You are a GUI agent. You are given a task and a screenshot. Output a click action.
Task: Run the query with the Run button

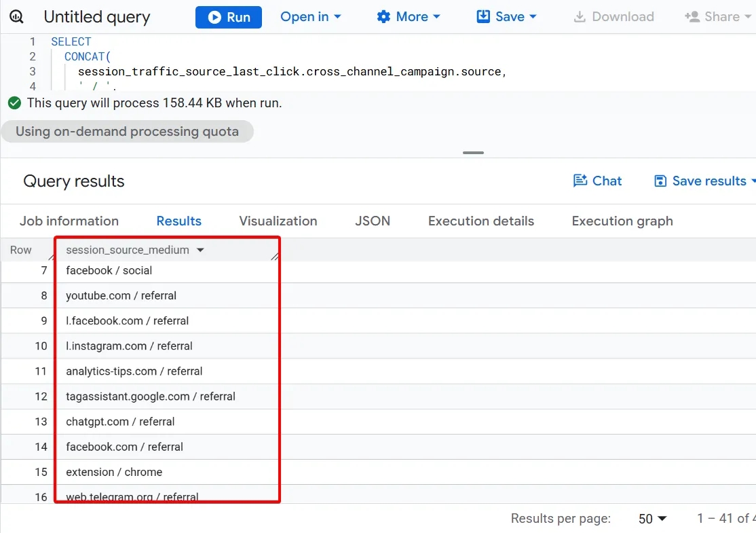(x=229, y=18)
